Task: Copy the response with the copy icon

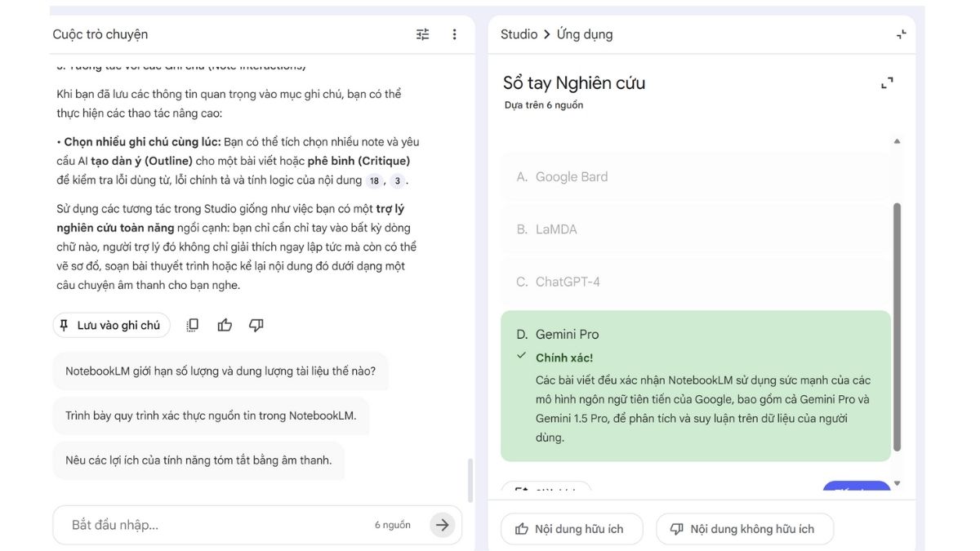Action: click(193, 325)
